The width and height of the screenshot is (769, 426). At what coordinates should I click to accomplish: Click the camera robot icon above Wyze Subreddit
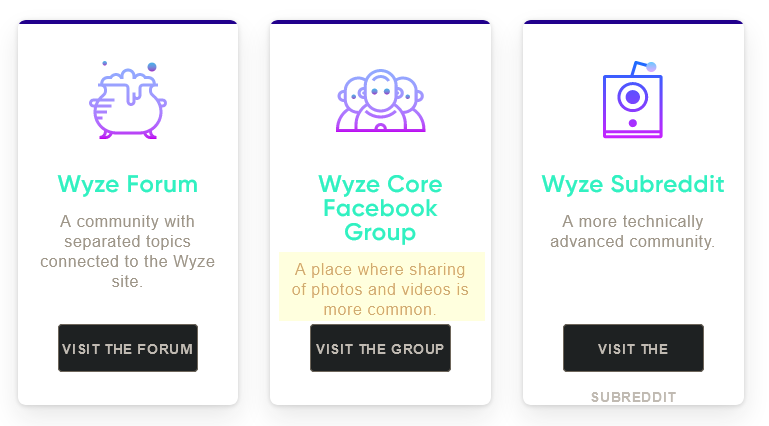632,100
